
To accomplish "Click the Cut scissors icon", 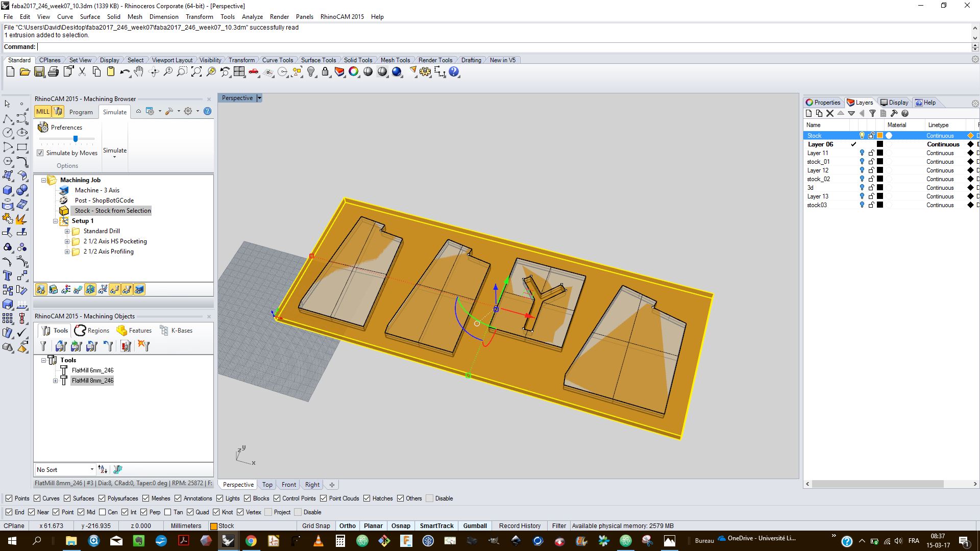I will pos(82,72).
